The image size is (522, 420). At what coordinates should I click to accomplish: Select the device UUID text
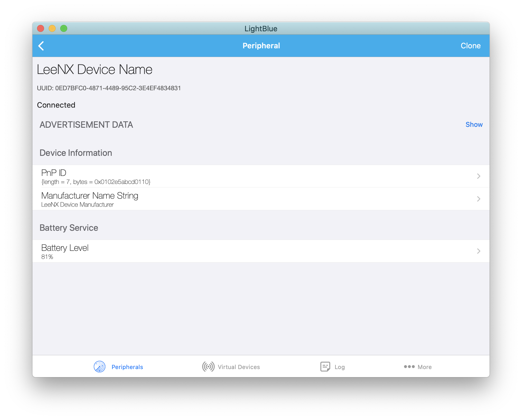pos(109,88)
